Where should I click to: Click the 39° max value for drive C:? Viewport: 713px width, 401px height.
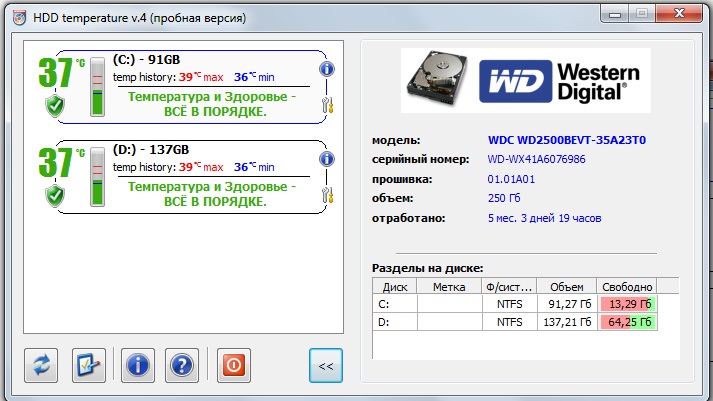tap(201, 77)
